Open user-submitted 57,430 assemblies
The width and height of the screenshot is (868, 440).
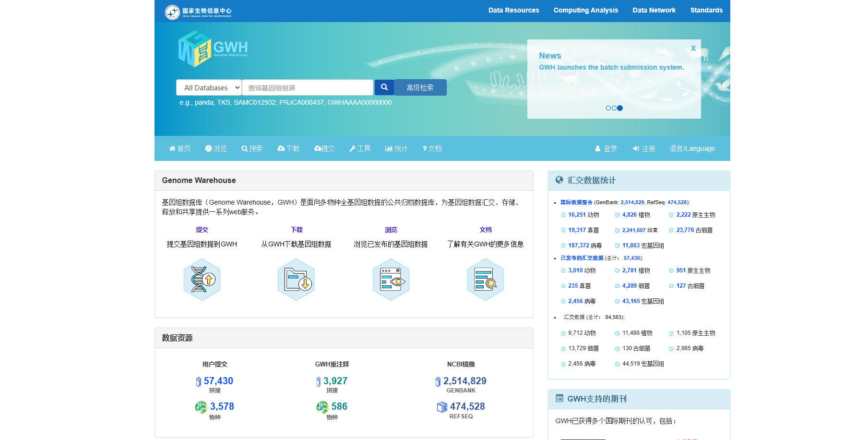[x=218, y=381]
